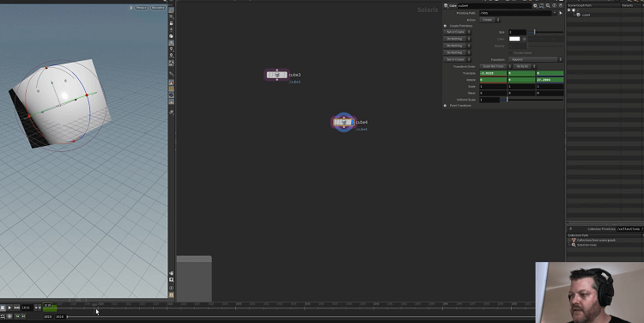Click the Primitive Path input field

515,13
